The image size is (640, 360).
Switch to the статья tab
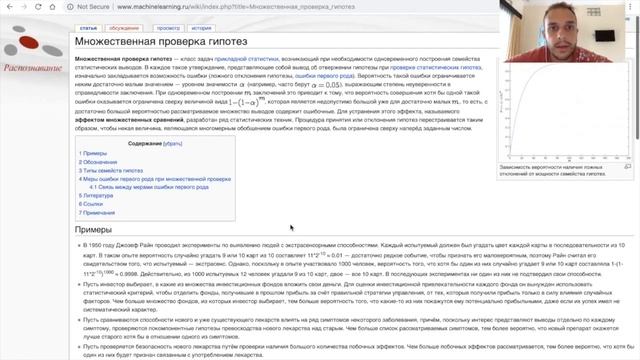(88, 28)
